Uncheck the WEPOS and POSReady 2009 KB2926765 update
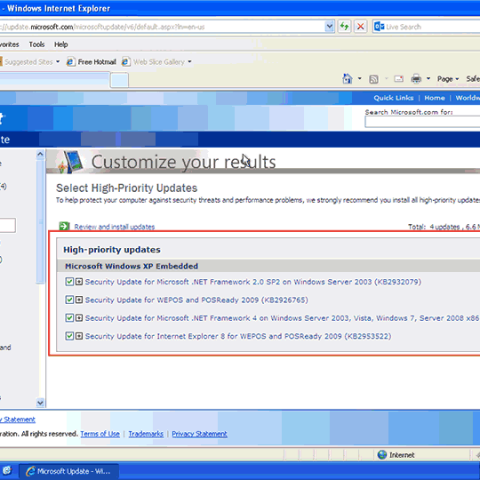 click(x=69, y=300)
